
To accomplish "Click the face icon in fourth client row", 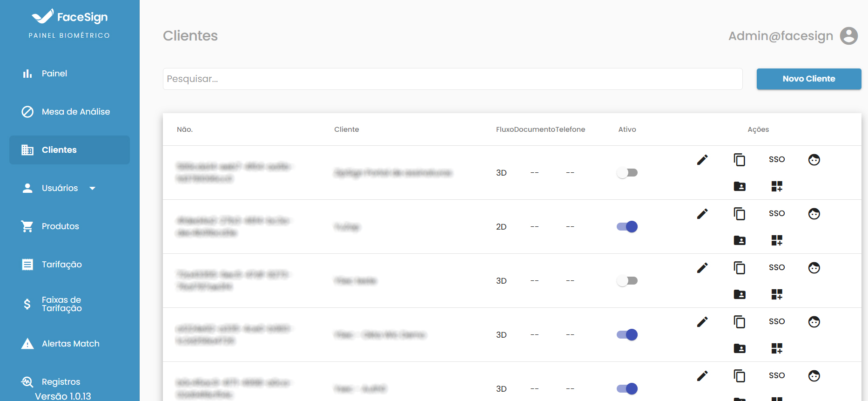I will 814,322.
